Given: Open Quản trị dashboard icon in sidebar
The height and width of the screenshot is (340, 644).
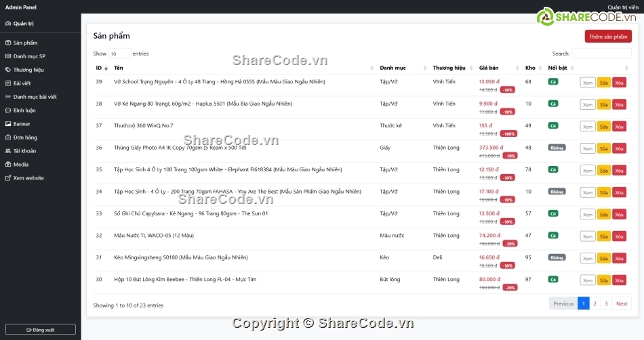Looking at the screenshot, I should pos(8,24).
